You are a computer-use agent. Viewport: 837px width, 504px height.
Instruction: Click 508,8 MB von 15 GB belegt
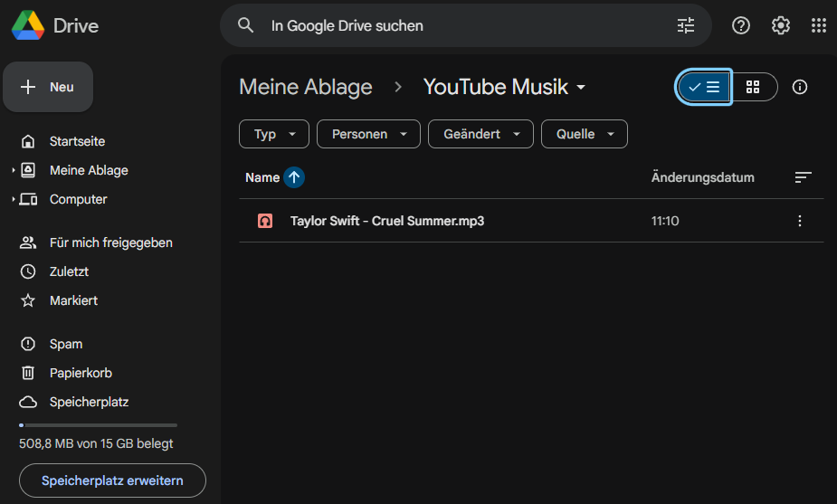pos(96,443)
